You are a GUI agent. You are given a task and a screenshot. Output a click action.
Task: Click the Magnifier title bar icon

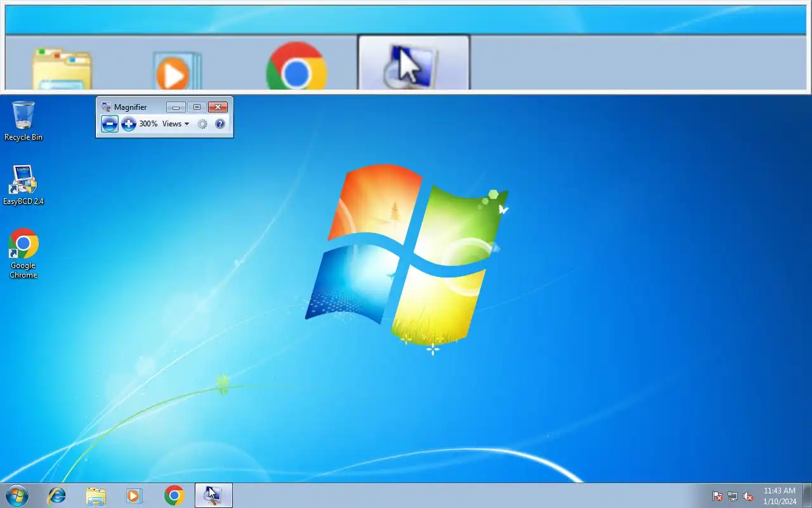click(106, 107)
